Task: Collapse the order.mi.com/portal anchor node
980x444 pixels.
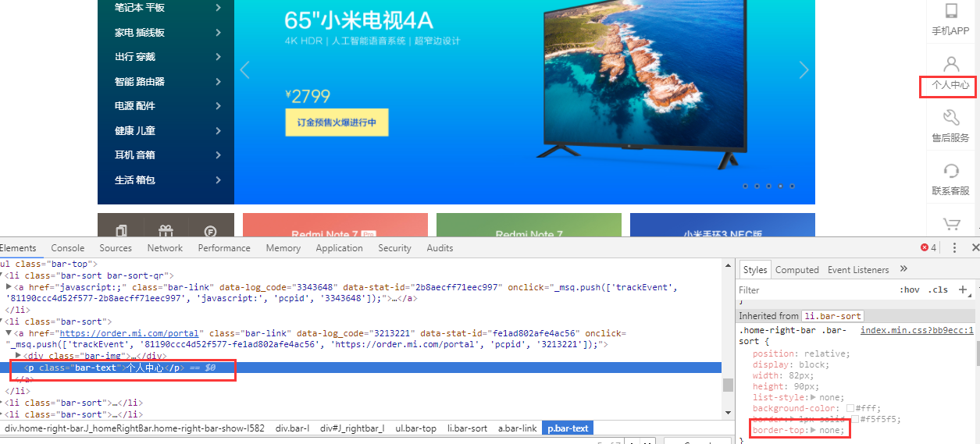Action: (x=9, y=333)
